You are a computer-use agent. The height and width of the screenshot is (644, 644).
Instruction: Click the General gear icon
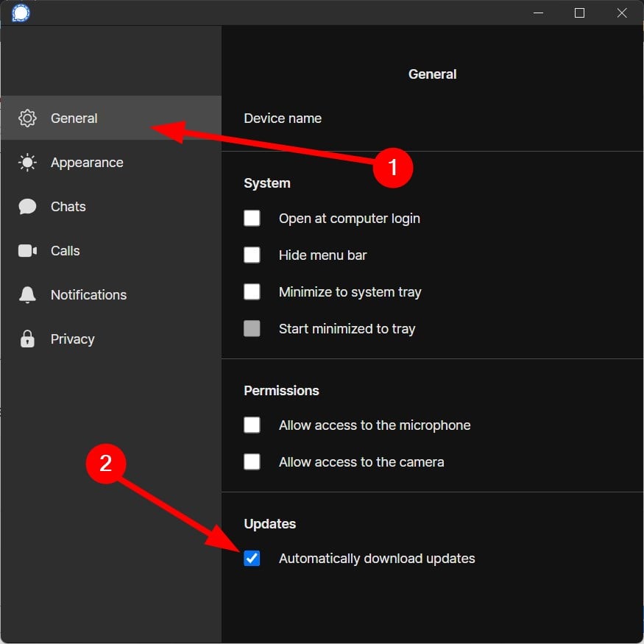coord(27,118)
